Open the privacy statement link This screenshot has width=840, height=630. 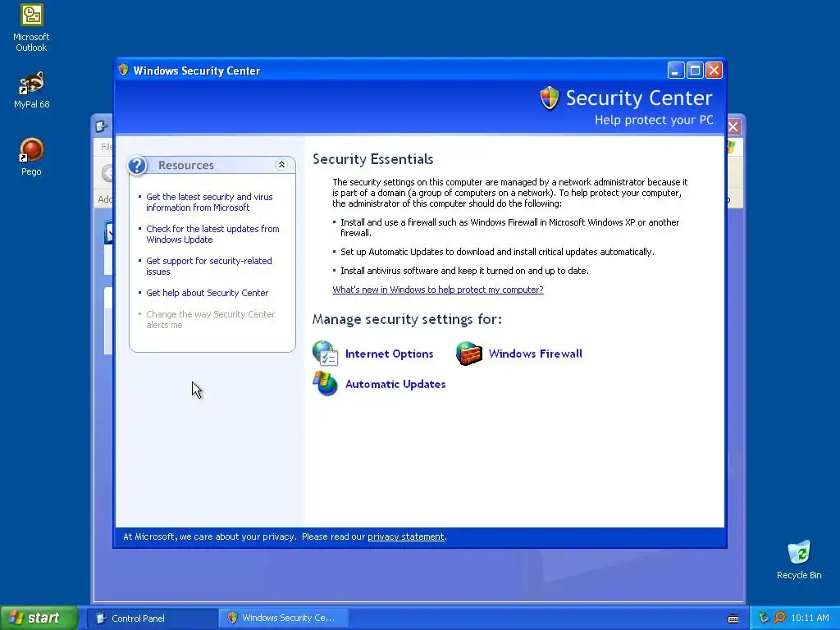[405, 536]
